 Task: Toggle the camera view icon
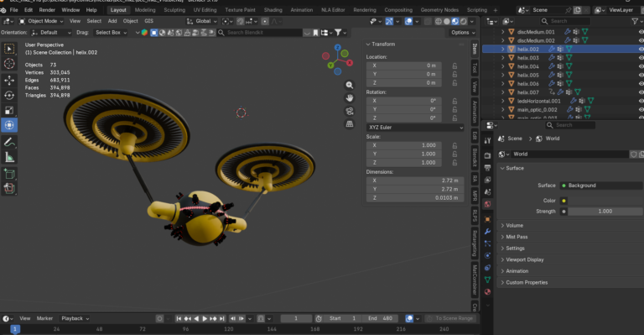[x=350, y=111]
